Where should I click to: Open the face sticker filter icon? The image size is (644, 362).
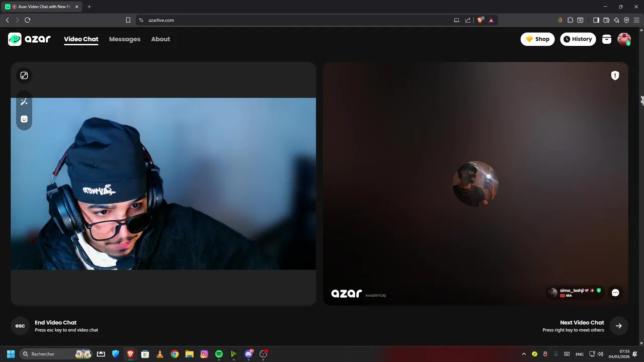(24, 119)
